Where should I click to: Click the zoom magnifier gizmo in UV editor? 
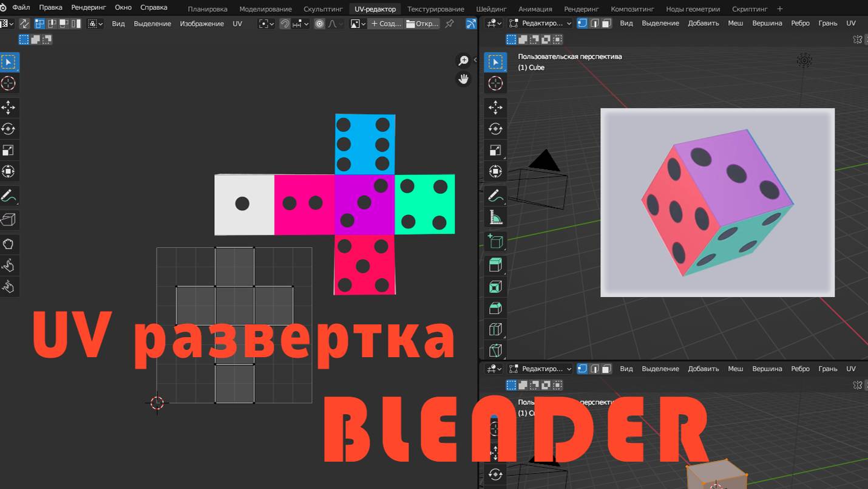(463, 61)
